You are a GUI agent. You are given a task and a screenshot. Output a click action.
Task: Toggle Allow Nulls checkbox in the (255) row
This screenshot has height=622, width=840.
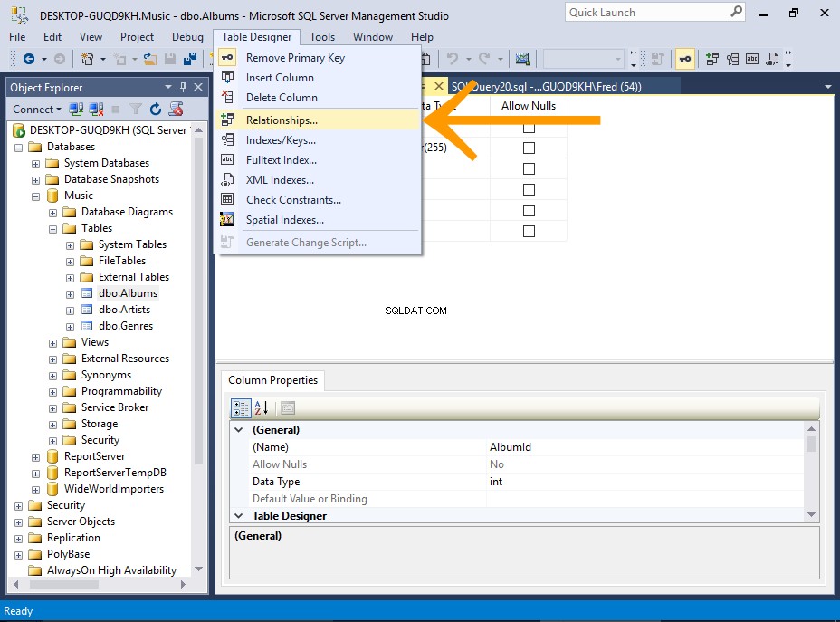[x=529, y=148]
